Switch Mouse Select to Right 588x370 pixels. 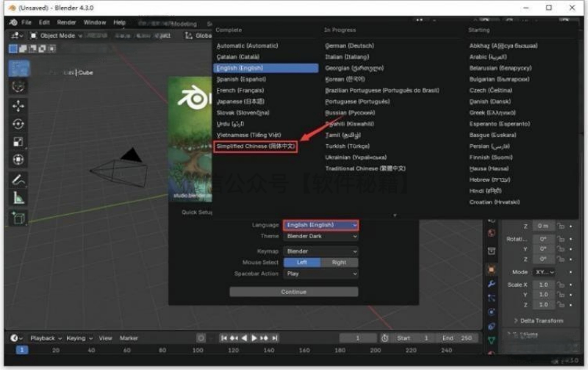click(x=339, y=262)
